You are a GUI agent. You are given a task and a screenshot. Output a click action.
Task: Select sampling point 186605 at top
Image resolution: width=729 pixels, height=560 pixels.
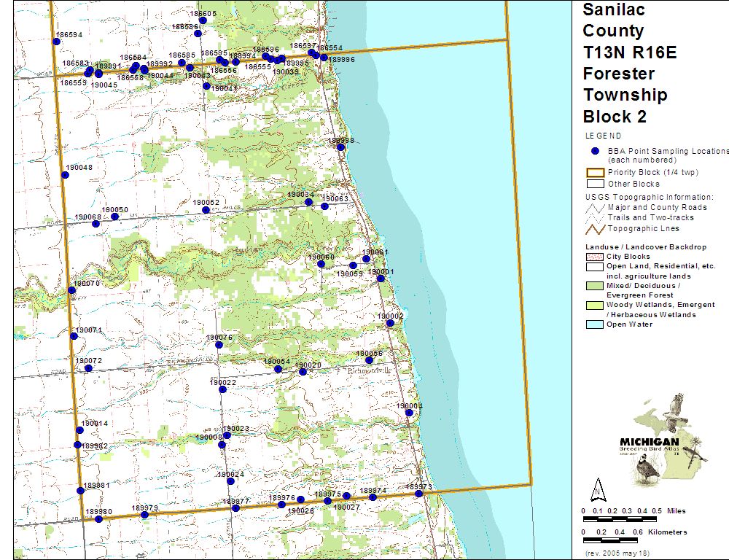tap(203, 20)
